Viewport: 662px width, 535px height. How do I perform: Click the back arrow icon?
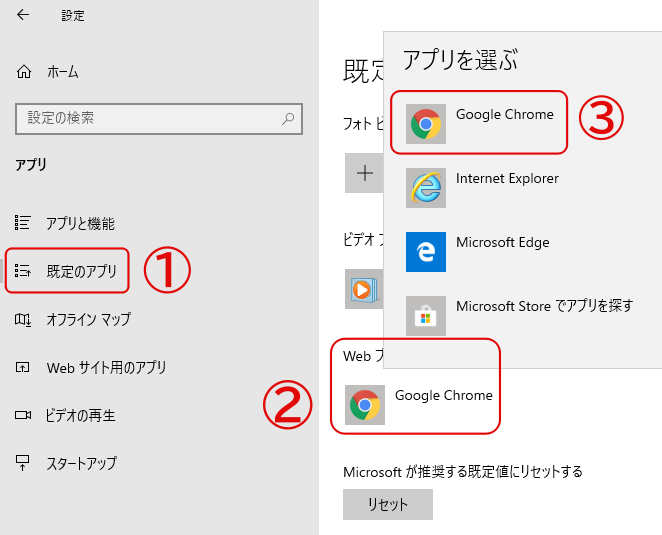[x=23, y=15]
